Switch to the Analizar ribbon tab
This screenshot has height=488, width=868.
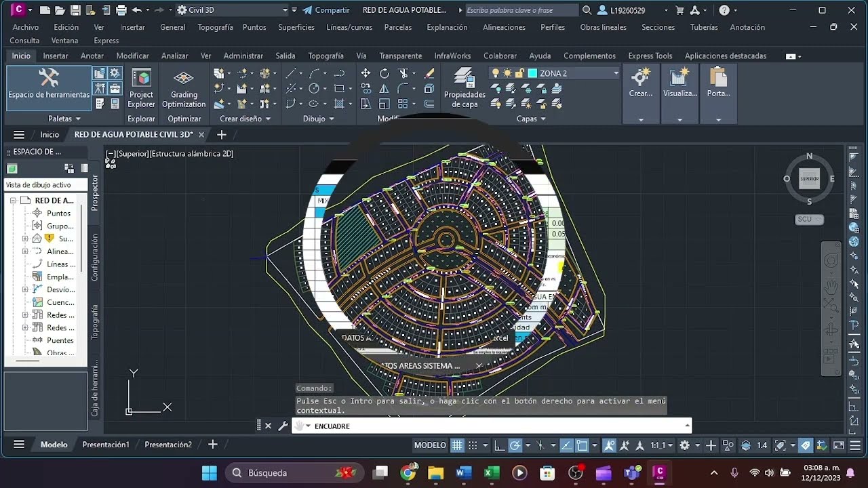pyautogui.click(x=175, y=56)
